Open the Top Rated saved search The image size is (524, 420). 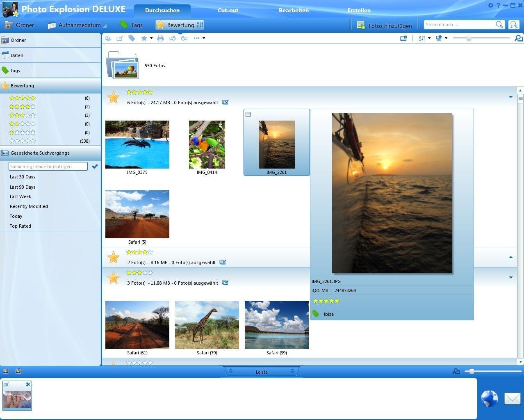[21, 226]
